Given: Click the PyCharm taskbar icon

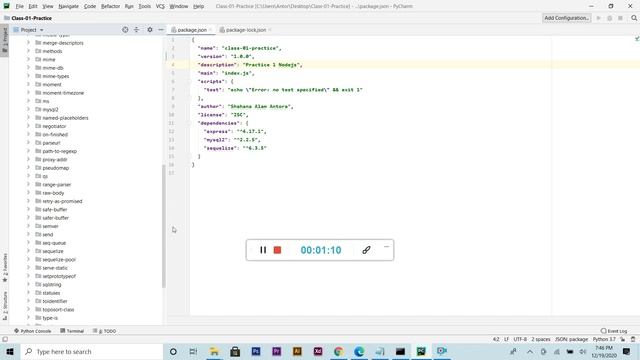Looking at the screenshot, I should click(421, 351).
